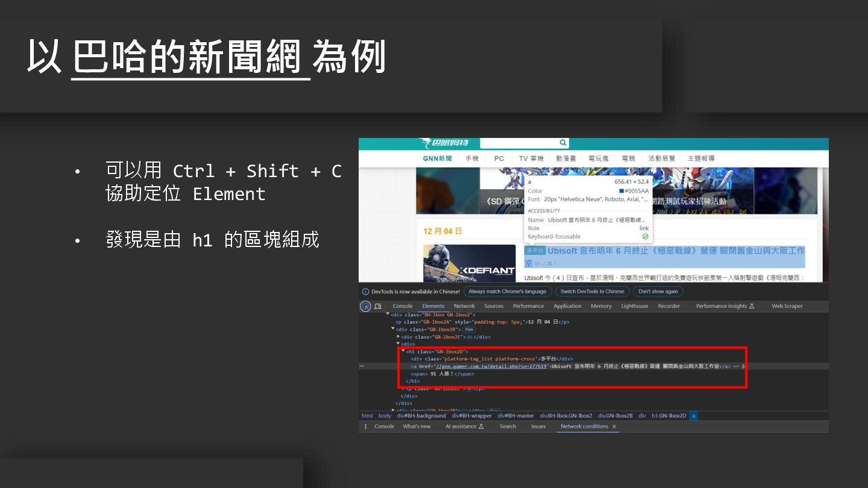Image resolution: width=868 pixels, height=488 pixels.
Task: Click the ellipsis inside div GN-lbox2E
Action: [470, 337]
